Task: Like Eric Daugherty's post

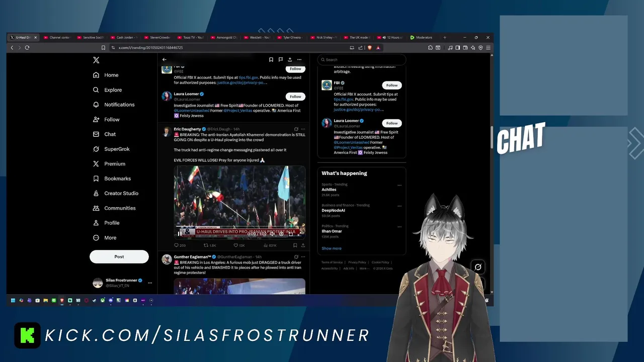Action: tap(239, 245)
